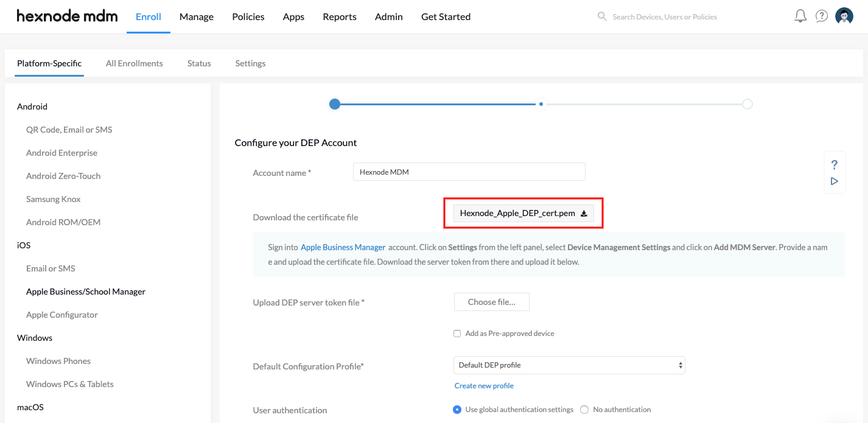This screenshot has width=868, height=423.
Task: Click the Windows section heading
Action: (x=35, y=338)
